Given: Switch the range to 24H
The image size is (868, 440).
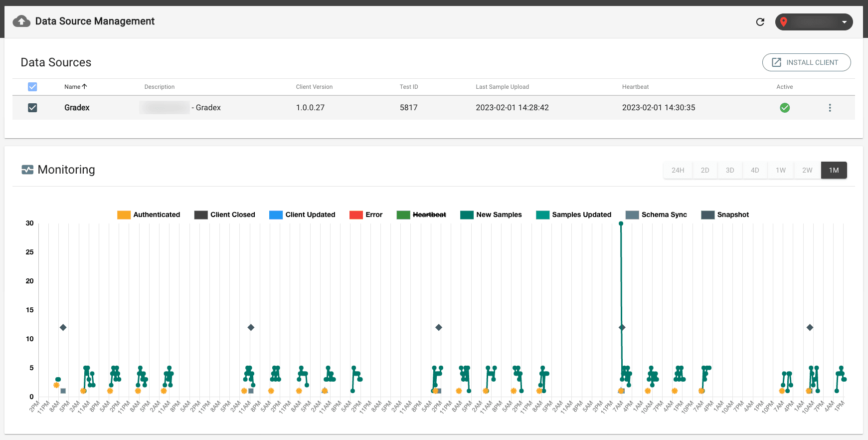Looking at the screenshot, I should click(x=678, y=170).
